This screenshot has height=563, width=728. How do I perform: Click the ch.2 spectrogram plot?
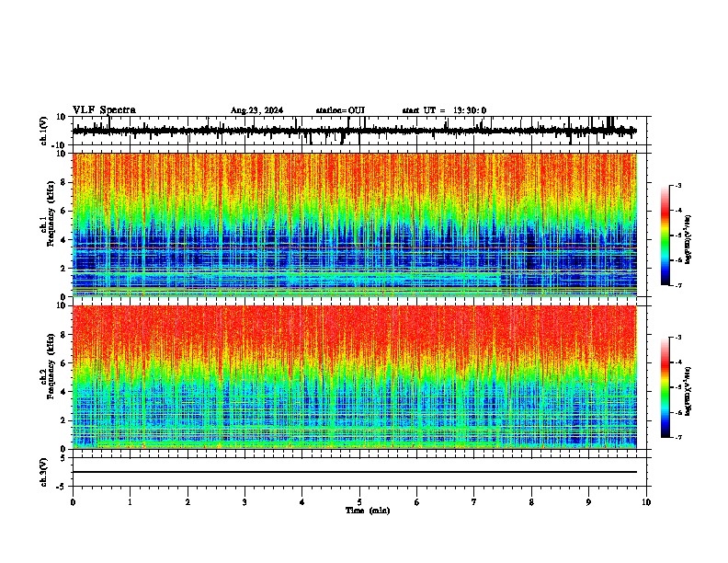355,377
